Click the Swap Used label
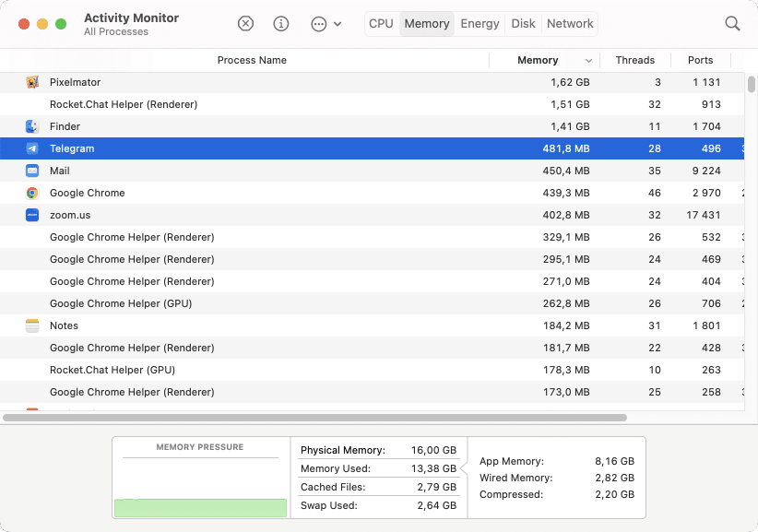 [x=329, y=505]
